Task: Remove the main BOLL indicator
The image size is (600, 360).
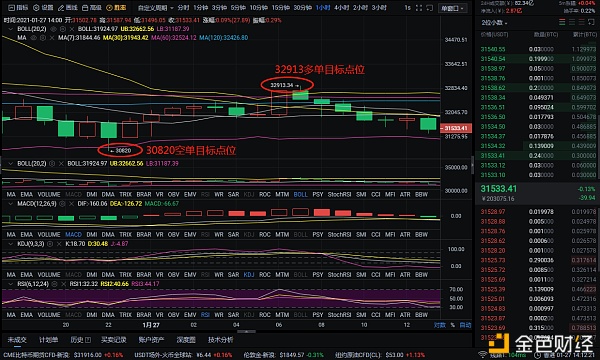Action: tap(72, 29)
